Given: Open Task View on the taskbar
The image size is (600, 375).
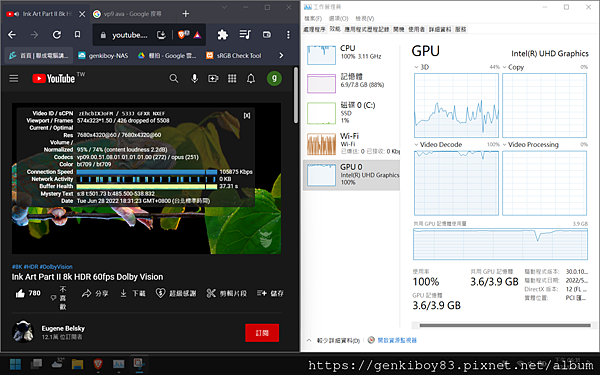Looking at the screenshot, I should tap(37, 364).
